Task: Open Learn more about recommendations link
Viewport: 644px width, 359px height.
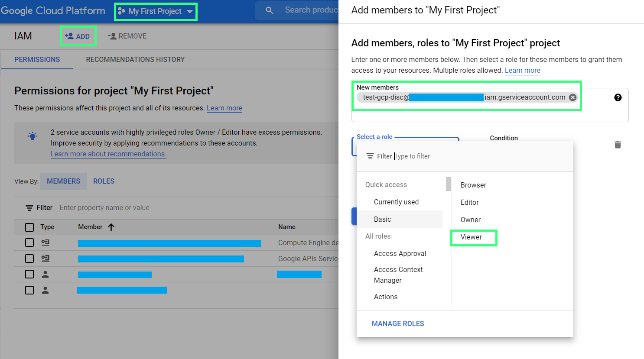Action: 108,154
